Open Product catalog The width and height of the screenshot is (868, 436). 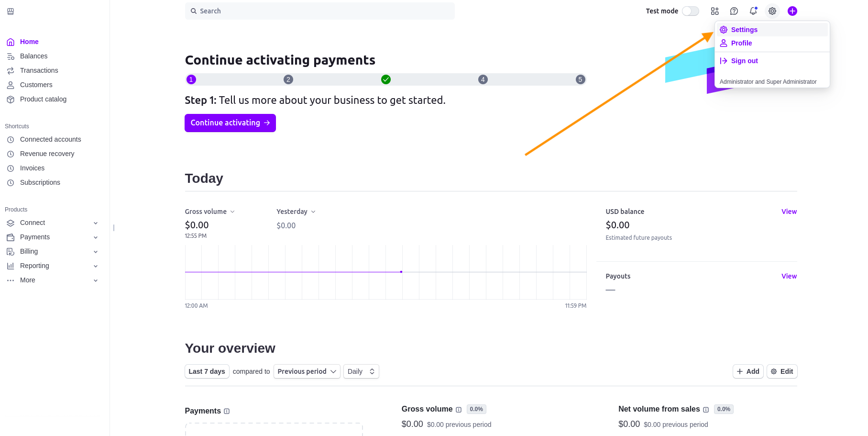43,99
